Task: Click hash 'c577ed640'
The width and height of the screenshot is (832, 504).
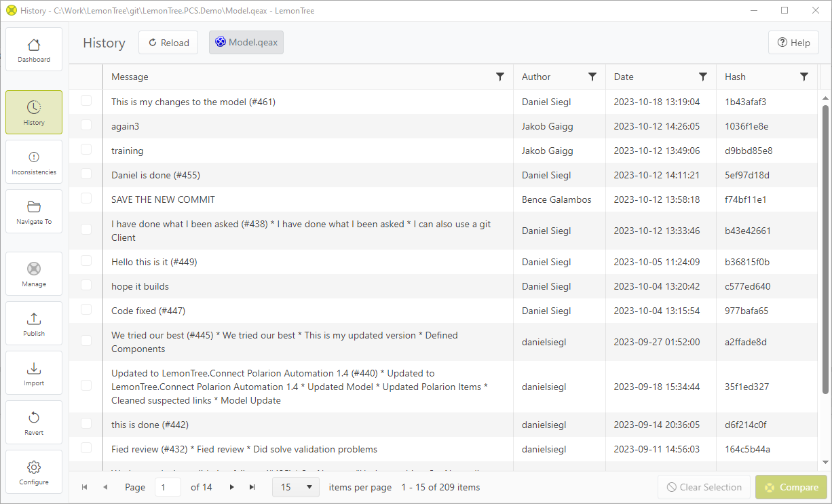Action: 748,286
